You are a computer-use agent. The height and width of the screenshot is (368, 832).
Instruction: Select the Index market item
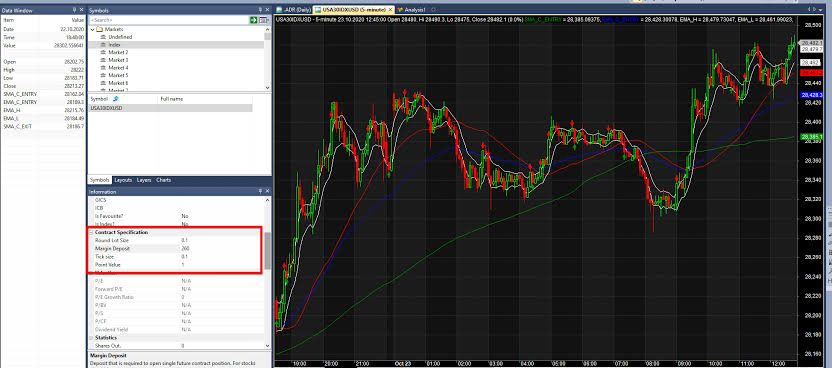[x=115, y=45]
